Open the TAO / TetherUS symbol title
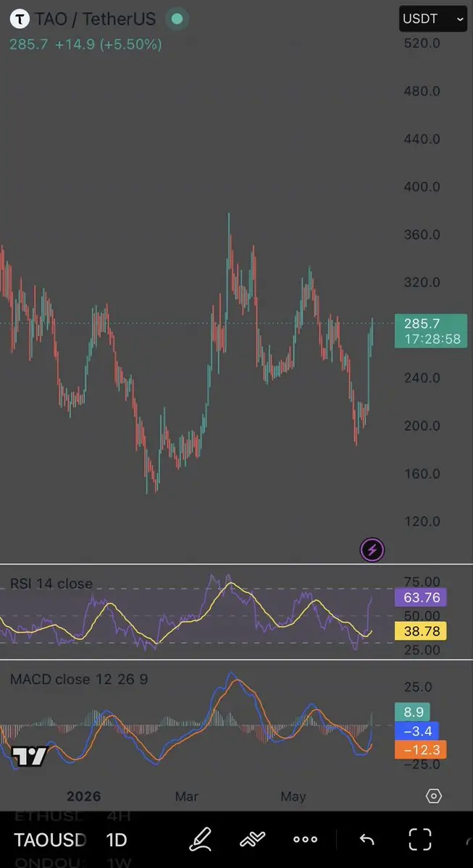 pos(96,19)
